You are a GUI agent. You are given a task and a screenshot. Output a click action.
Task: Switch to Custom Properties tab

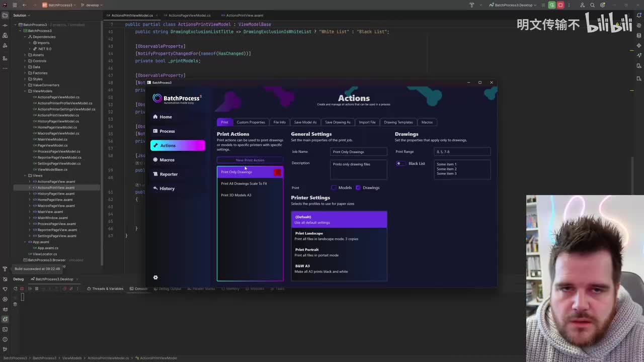251,122
